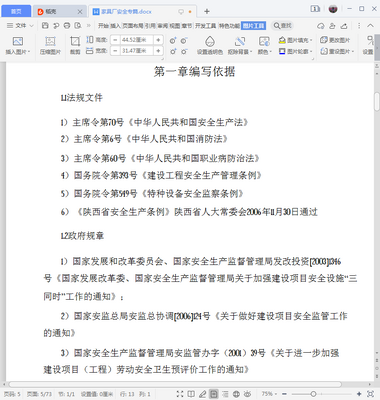The height and width of the screenshot is (400, 380).
Task: Select the 家具厂安全专篇.docx document tab
Action: (x=127, y=12)
